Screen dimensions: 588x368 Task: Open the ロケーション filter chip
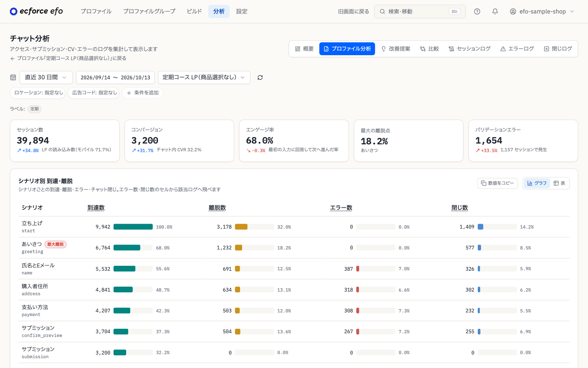[38, 93]
